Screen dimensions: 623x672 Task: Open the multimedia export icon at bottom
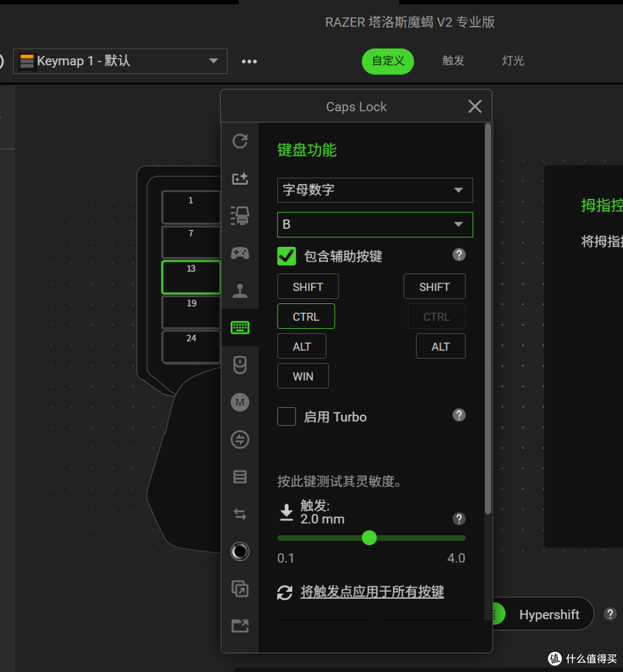[x=240, y=626]
